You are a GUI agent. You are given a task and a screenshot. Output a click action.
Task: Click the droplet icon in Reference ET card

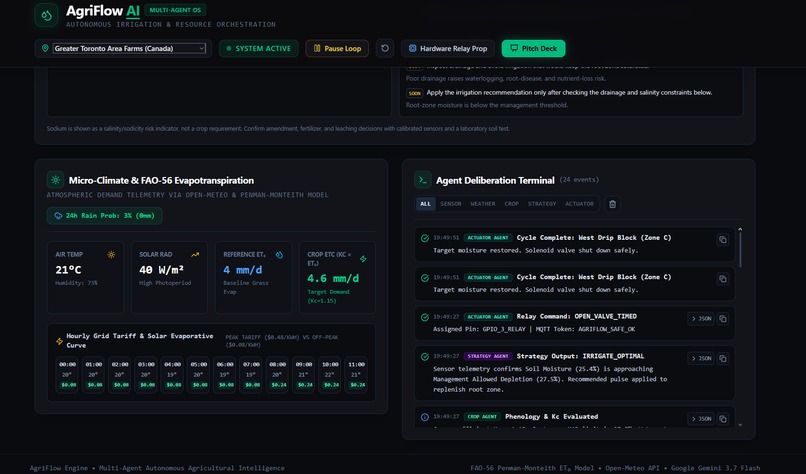click(x=279, y=254)
